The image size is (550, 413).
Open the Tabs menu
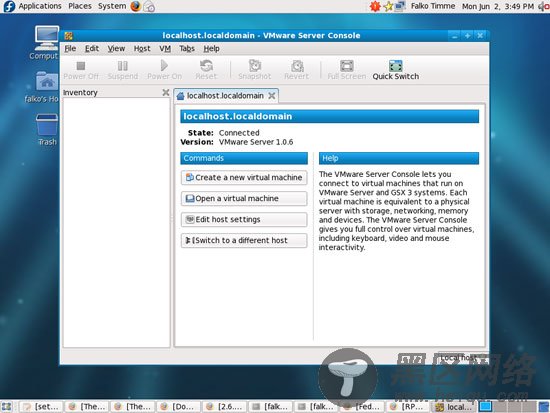click(x=187, y=49)
